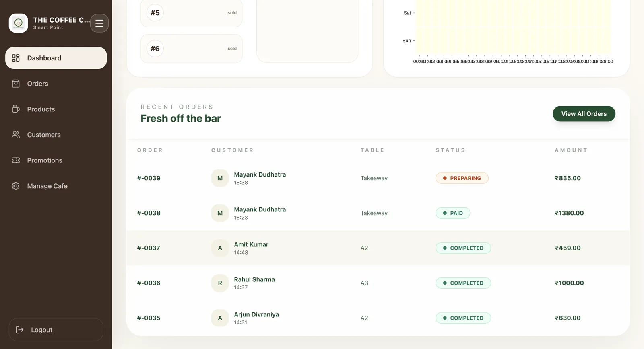The height and width of the screenshot is (349, 644).
Task: Click the View All Orders button
Action: click(x=584, y=114)
